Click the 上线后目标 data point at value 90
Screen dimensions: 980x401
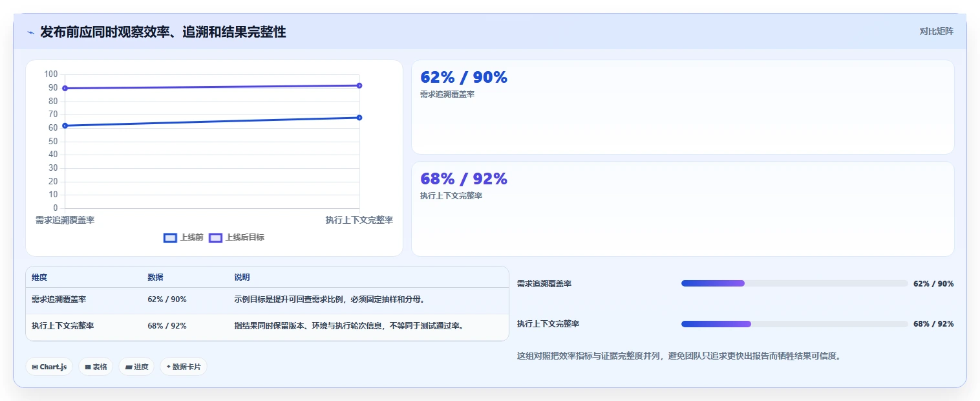(65, 88)
